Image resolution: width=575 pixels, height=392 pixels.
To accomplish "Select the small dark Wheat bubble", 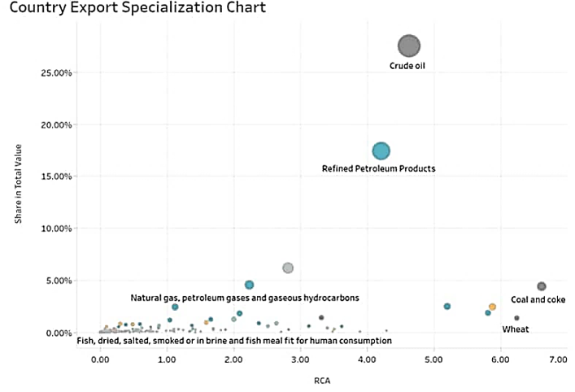I will tap(516, 318).
